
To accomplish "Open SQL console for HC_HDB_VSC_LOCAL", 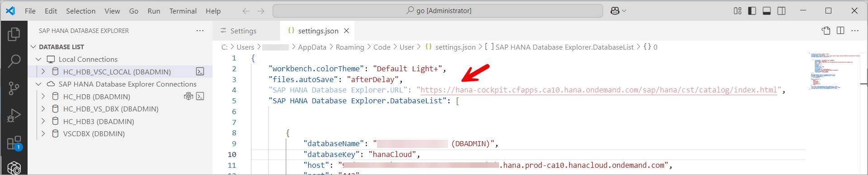I will pos(200,71).
